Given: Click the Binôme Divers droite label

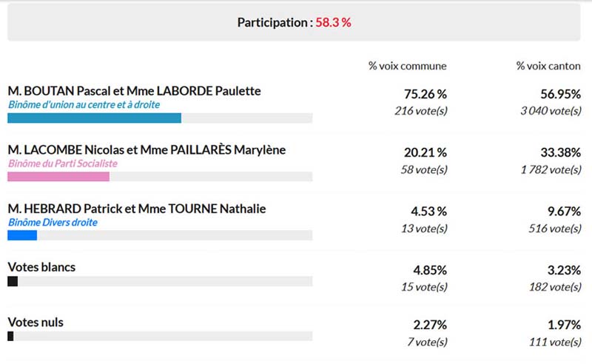Looking at the screenshot, I should (53, 223).
